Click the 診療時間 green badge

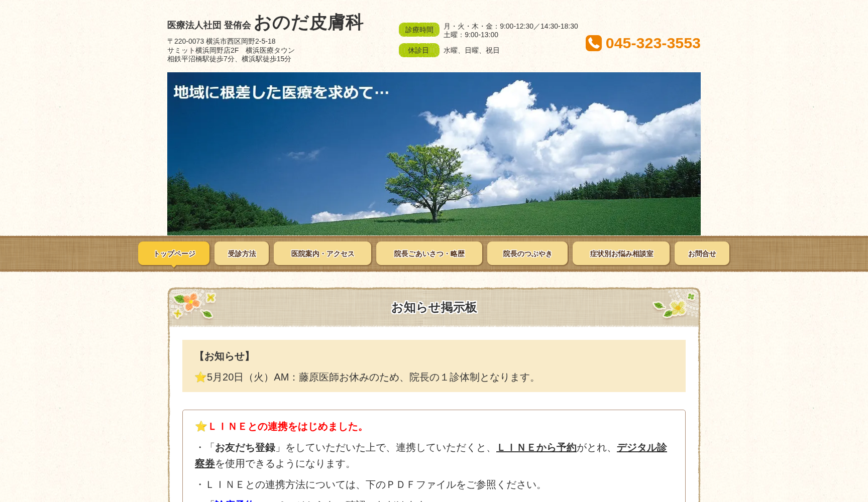coord(419,30)
